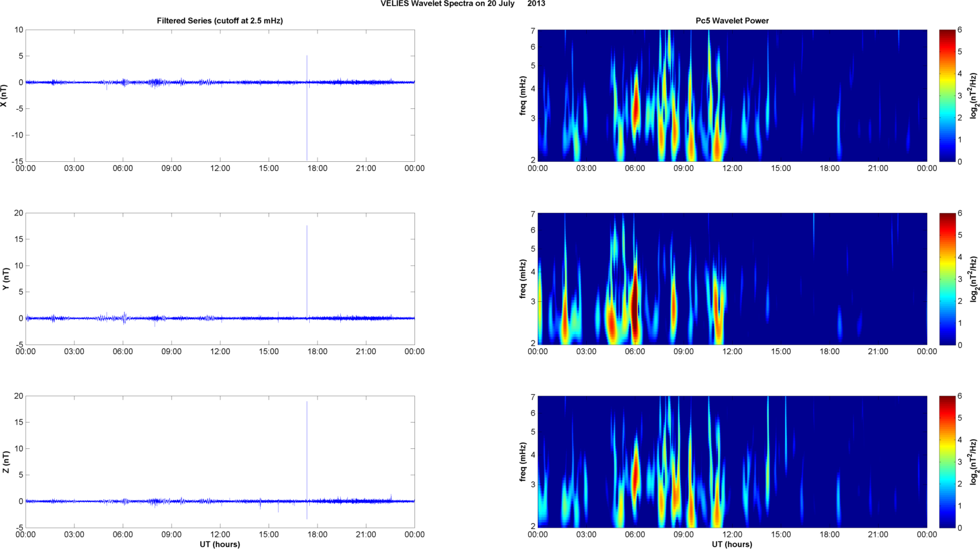Click the '15:00' tick under the top wavelet plot
The height and width of the screenshot is (549, 980).
click(x=781, y=168)
